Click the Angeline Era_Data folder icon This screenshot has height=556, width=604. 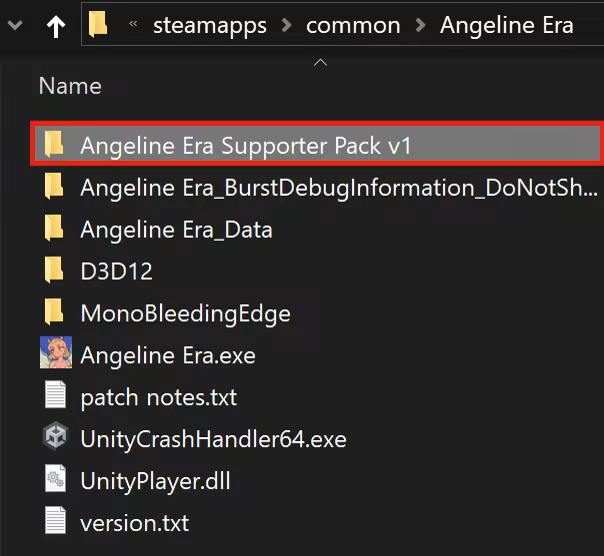(54, 229)
